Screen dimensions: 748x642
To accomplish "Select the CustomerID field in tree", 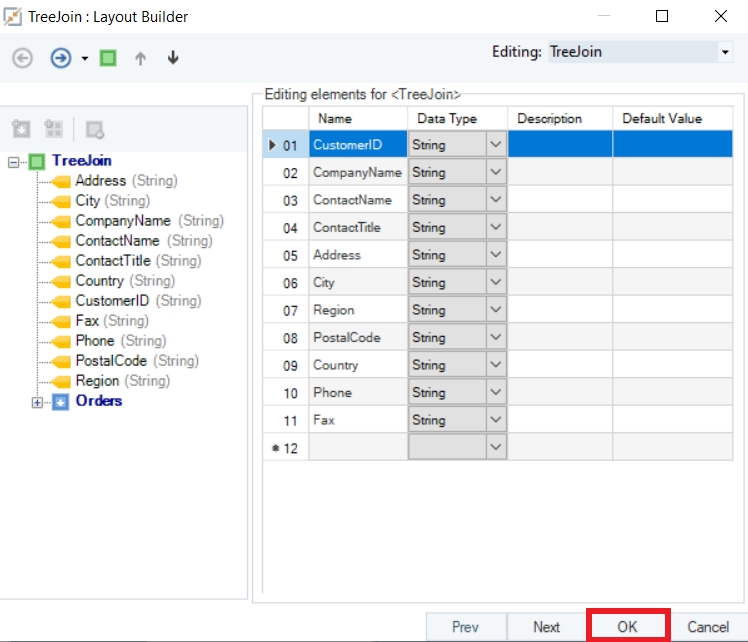I will (112, 301).
